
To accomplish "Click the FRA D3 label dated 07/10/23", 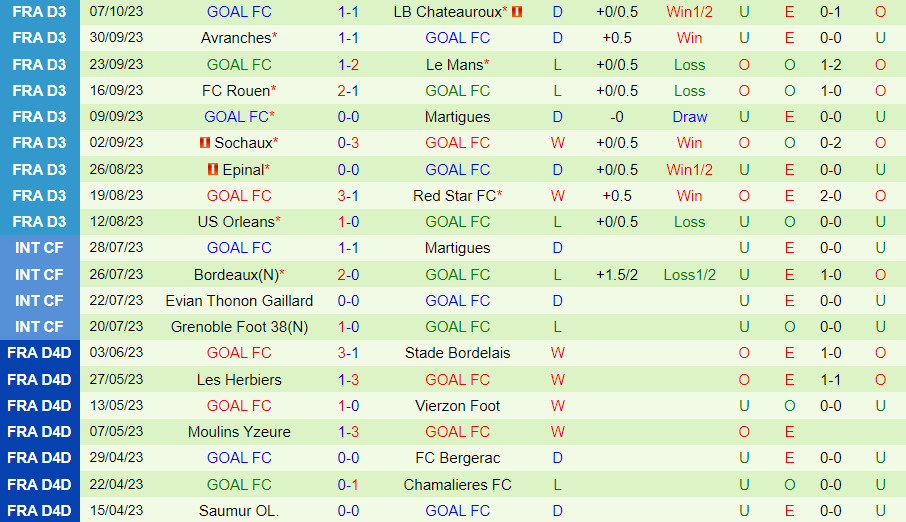I will (40, 12).
